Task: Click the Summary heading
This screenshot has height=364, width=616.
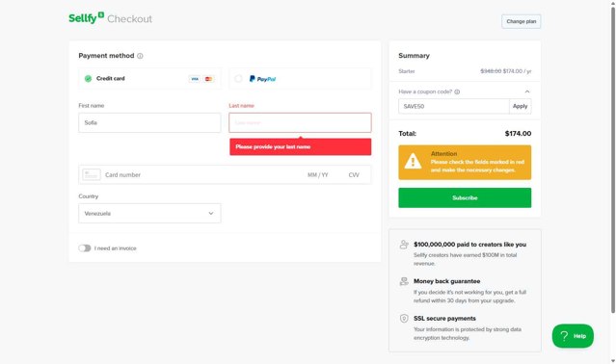Action: coord(414,56)
